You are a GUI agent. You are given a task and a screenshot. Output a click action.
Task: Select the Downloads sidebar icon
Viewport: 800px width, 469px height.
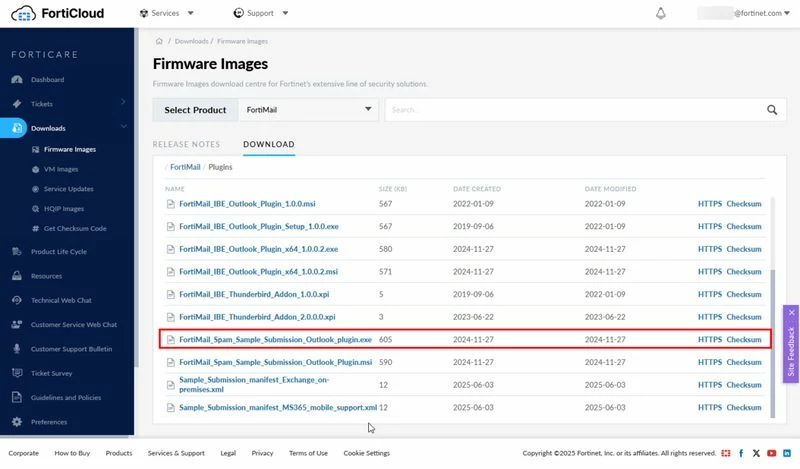tap(17, 128)
